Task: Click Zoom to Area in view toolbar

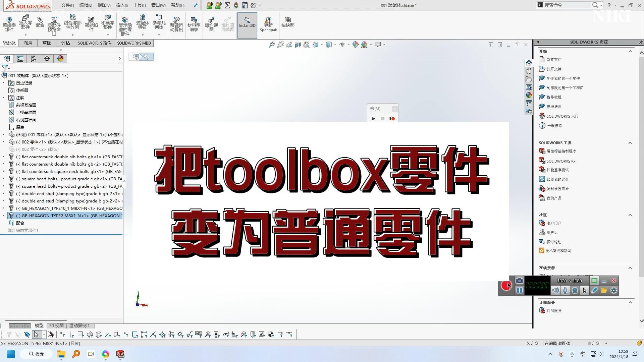Action: [x=280, y=45]
